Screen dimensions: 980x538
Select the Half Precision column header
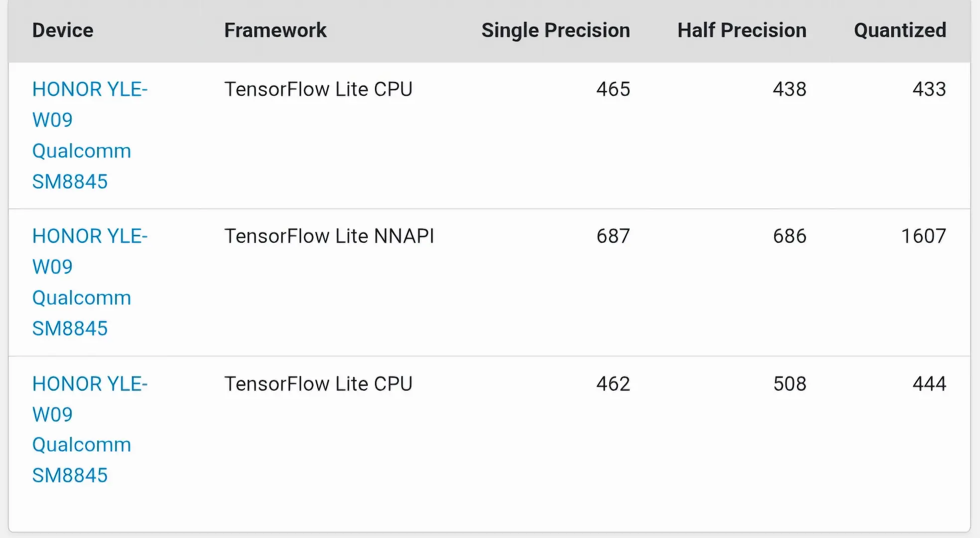pos(741,30)
